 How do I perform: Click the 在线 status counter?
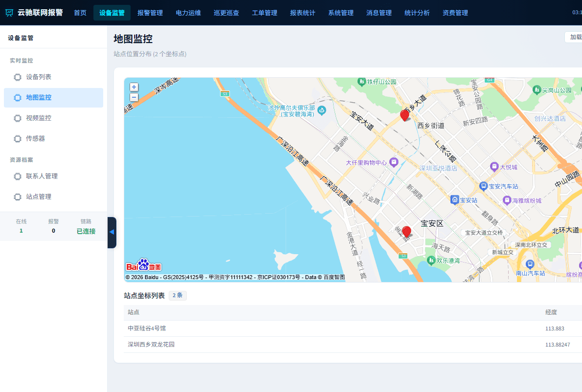(21, 226)
